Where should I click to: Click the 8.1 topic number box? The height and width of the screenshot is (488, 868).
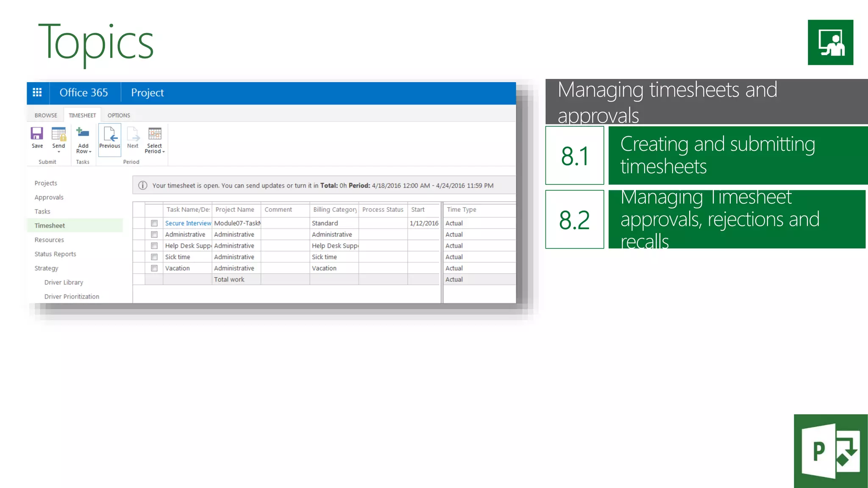tap(575, 155)
